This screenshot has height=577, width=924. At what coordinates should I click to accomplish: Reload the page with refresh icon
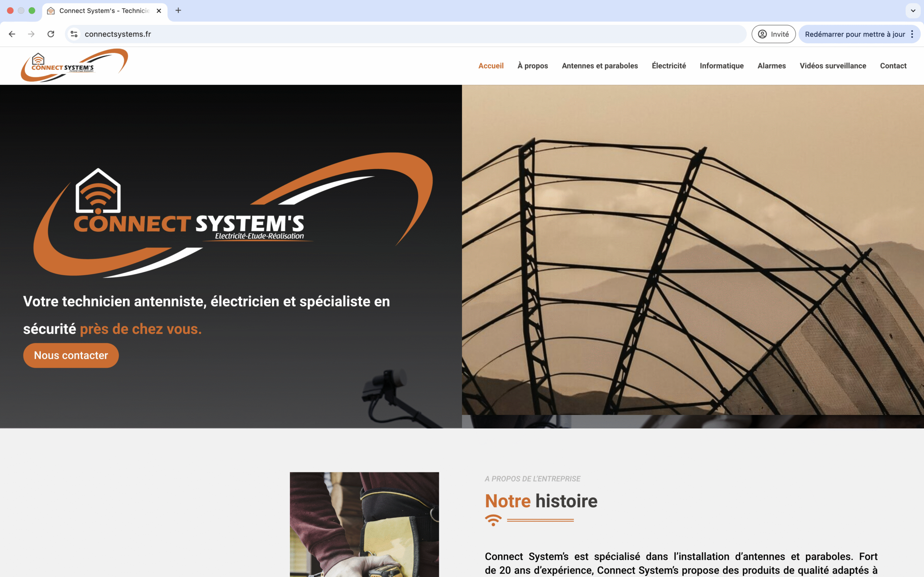(x=51, y=34)
